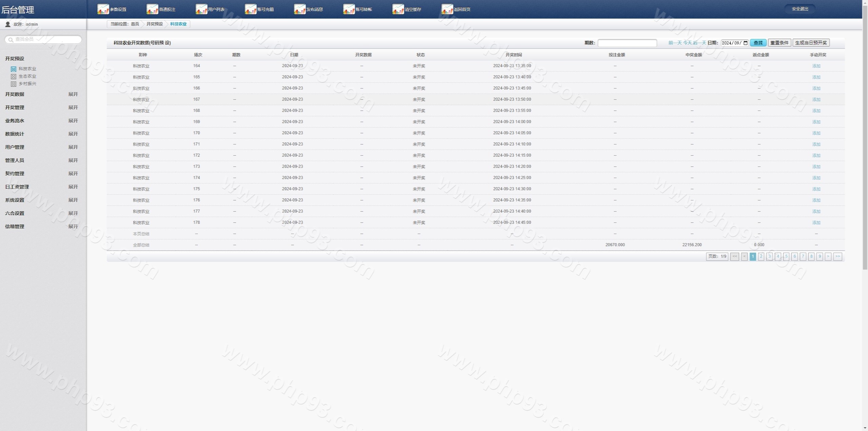Expand the 系统设置 sidebar section
Image resolution: width=868 pixels, height=431 pixels.
(x=73, y=200)
